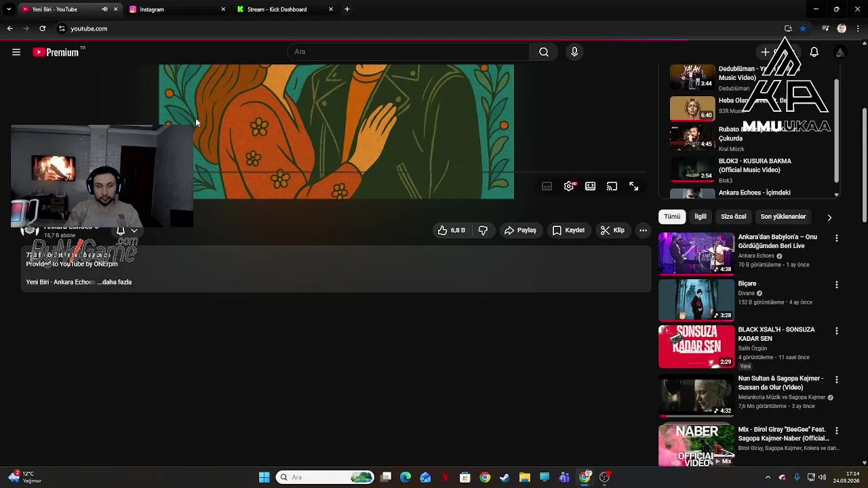
Task: Toggle subtitles on the video player
Action: coord(547,186)
